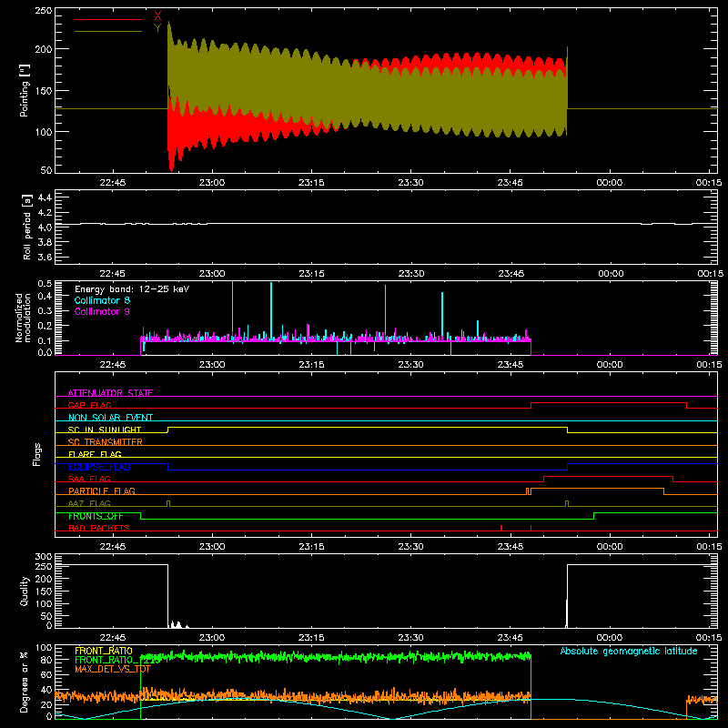Select the 'Energy band: 12-25 keV' annotation

132,289
